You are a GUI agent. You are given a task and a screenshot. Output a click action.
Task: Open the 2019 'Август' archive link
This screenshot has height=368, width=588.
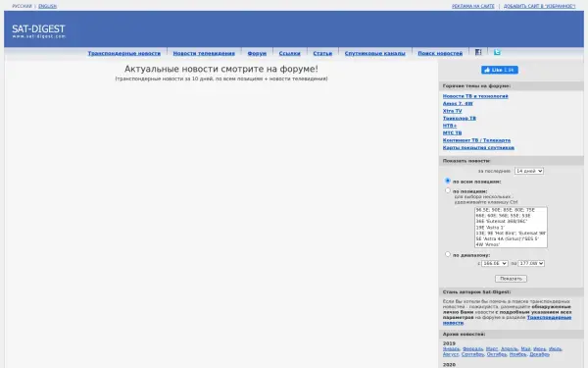451,354
